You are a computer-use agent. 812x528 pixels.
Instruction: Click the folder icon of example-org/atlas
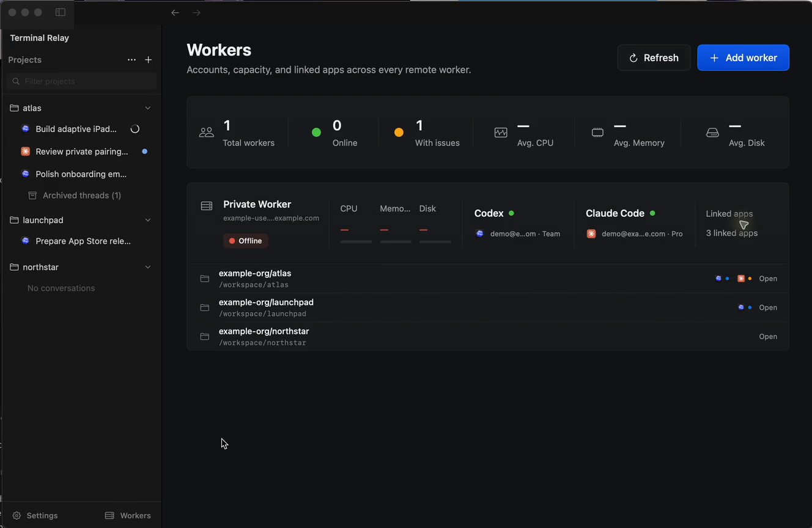pos(205,279)
